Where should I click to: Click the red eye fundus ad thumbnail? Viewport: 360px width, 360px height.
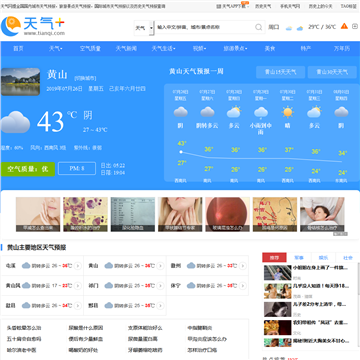[x=227, y=214]
